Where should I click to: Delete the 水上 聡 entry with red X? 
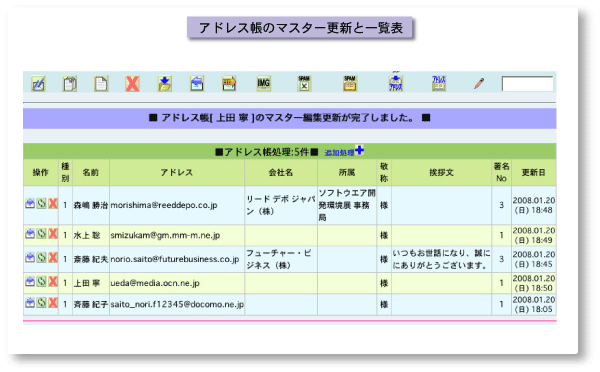(53, 233)
